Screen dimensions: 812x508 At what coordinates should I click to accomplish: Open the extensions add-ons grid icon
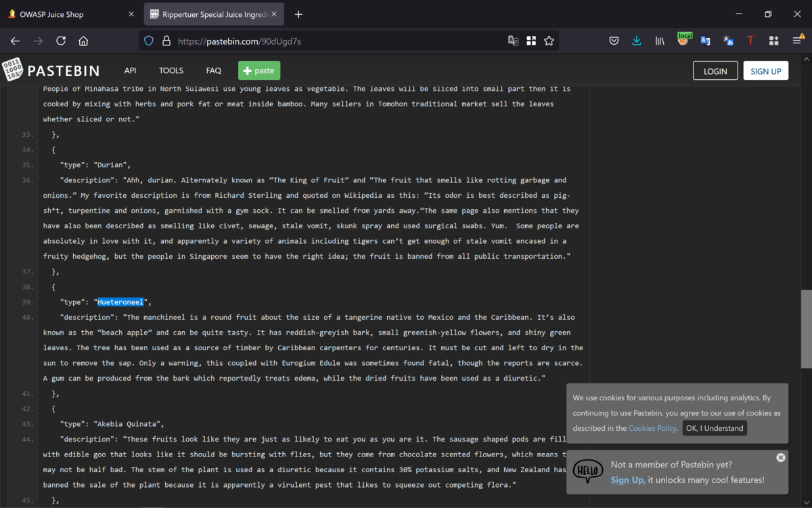[773, 41]
